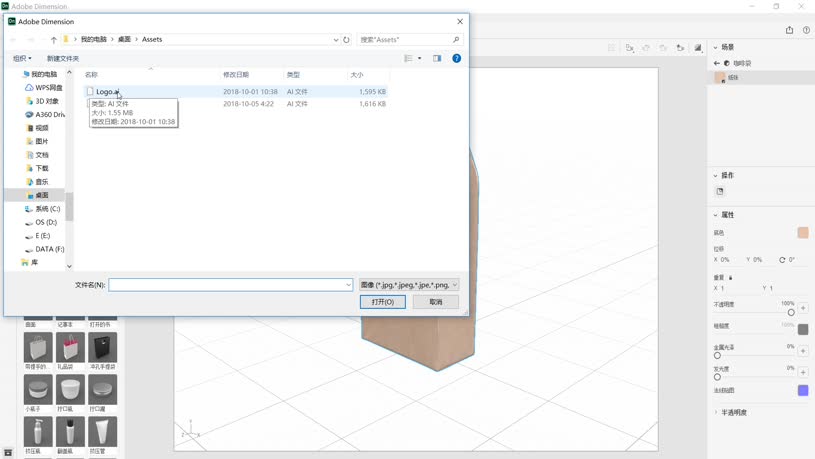This screenshot has height=459, width=815.
Task: Select 图片 folder in the navigation tree
Action: (x=37, y=141)
